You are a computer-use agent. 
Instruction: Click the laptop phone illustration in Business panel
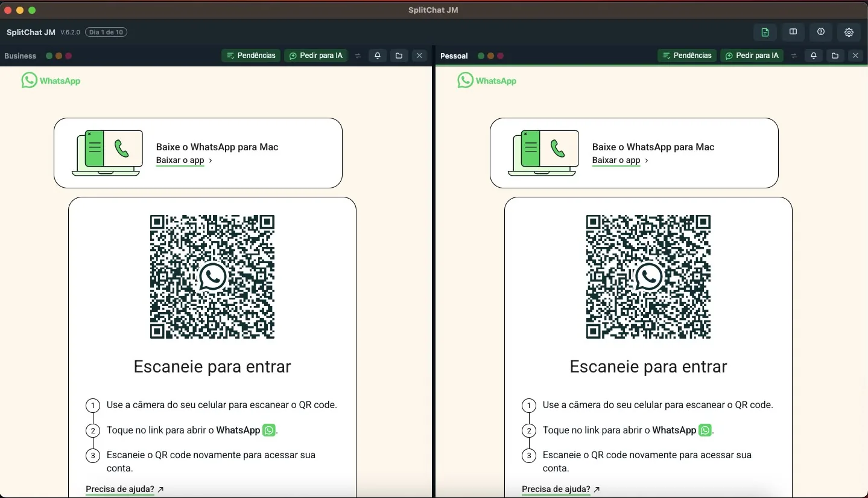pos(107,153)
